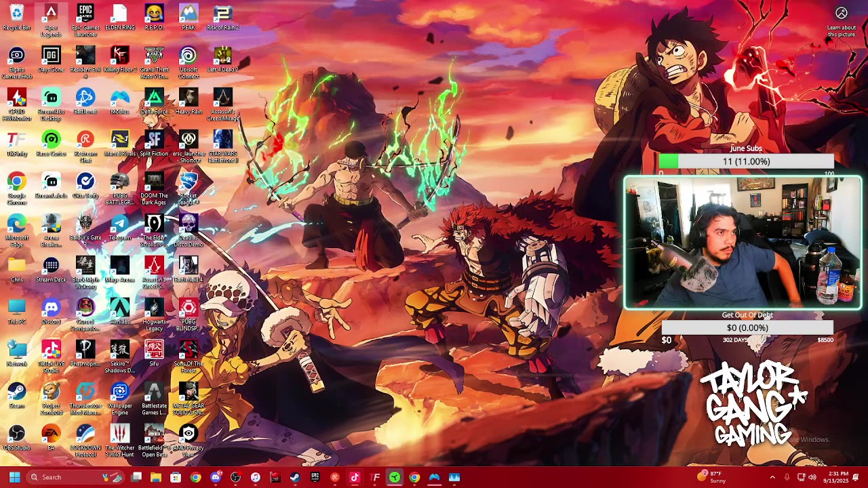
Task: Launch Assassin's Creed Mirage shortcut
Action: [x=222, y=104]
